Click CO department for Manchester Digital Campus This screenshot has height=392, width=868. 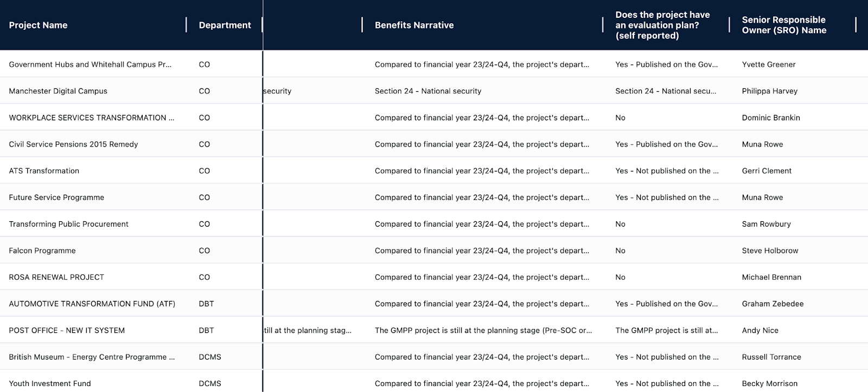click(x=204, y=91)
